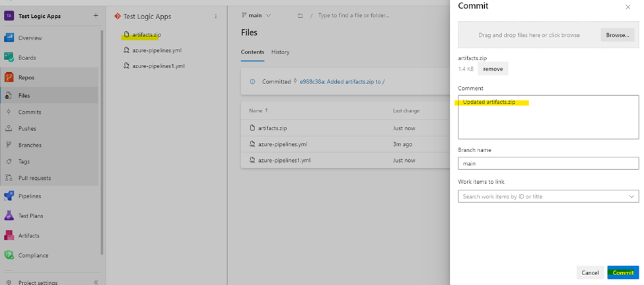The height and width of the screenshot is (285, 644).
Task: Open the Pushes icon in sidebar
Action: tap(9, 128)
